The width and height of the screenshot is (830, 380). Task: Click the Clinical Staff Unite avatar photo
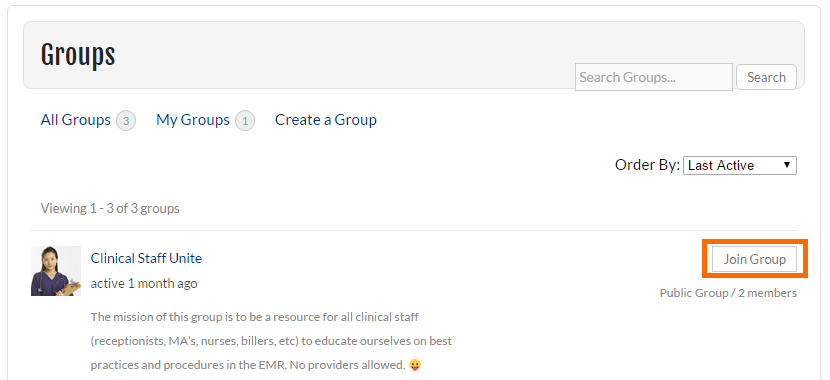[x=56, y=271]
